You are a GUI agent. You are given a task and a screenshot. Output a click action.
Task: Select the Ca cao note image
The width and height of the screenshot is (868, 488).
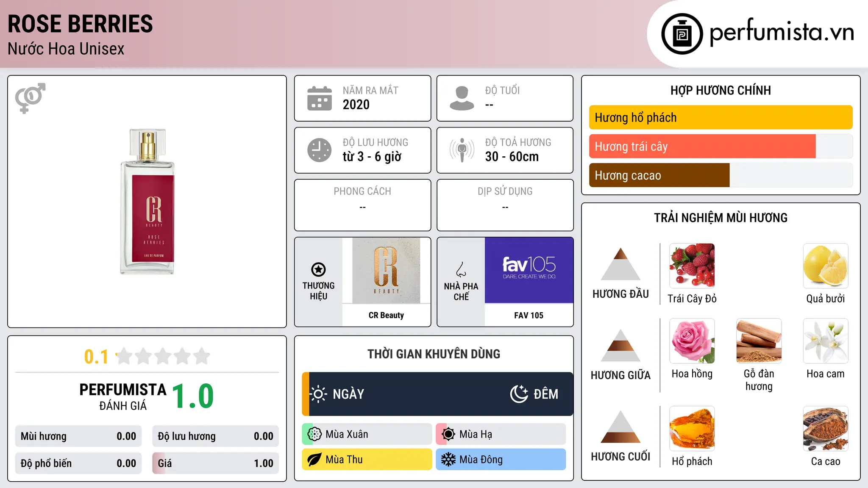click(x=826, y=429)
